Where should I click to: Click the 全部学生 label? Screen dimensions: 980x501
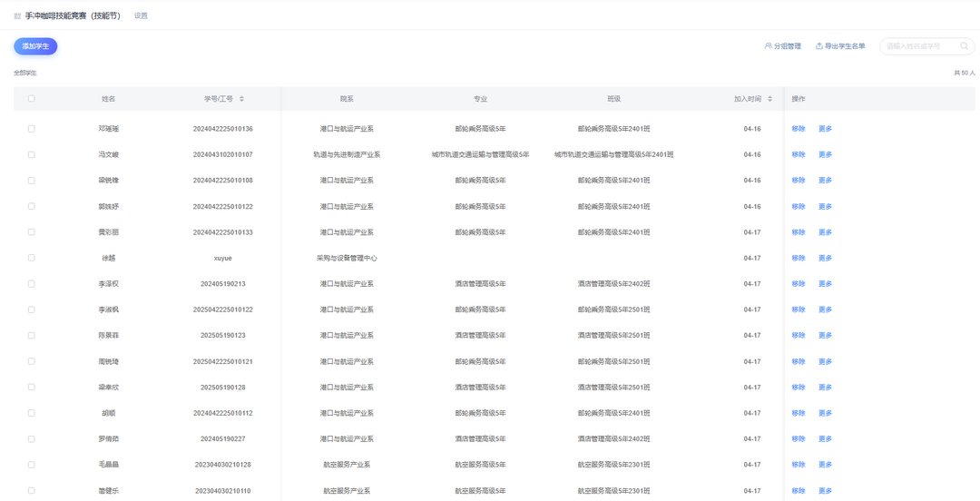pyautogui.click(x=25, y=74)
